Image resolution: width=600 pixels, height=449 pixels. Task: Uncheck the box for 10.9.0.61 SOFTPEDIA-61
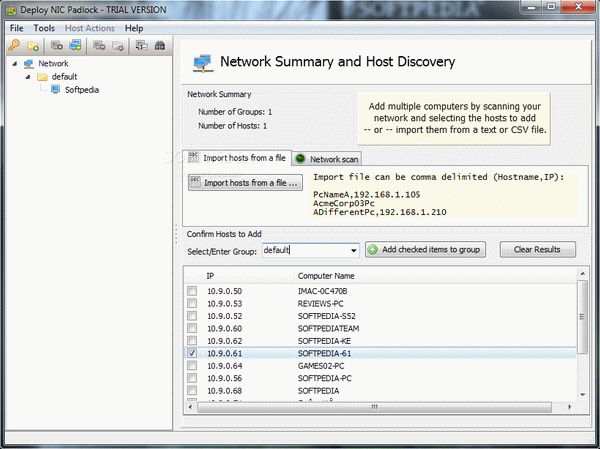[192, 353]
